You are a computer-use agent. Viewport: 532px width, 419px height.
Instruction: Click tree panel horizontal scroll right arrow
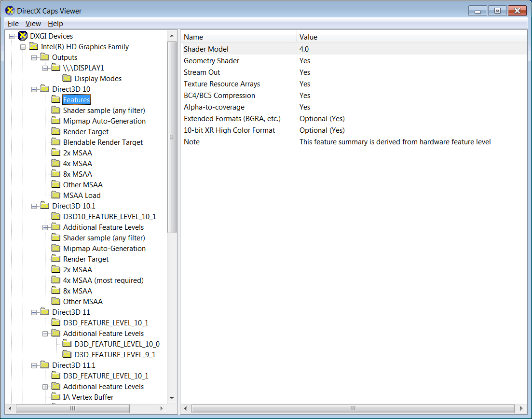click(x=162, y=408)
